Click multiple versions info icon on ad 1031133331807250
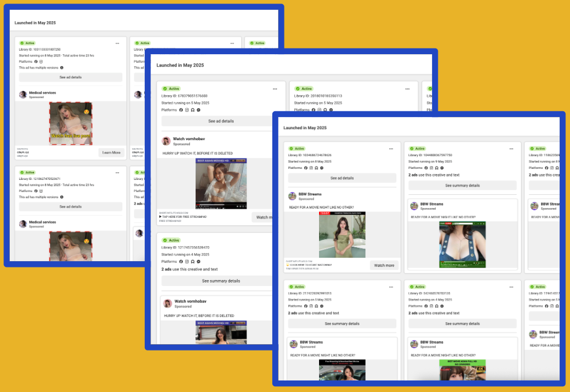The image size is (570, 392). (x=62, y=67)
